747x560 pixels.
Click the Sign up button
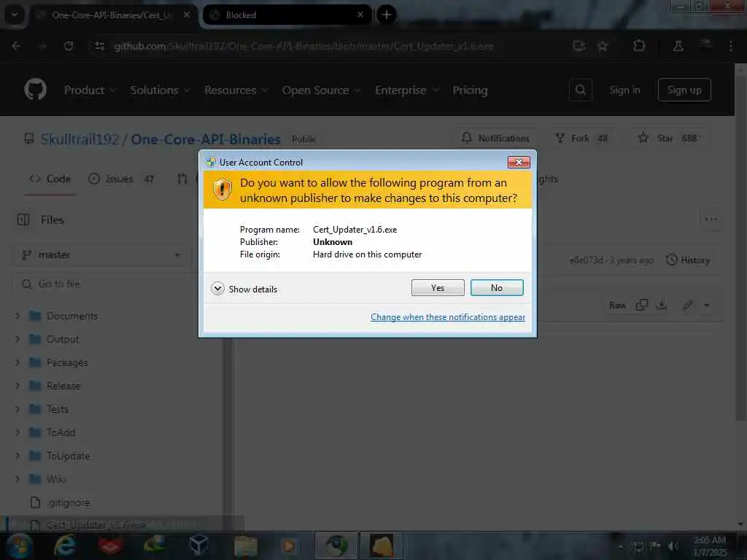684,90
